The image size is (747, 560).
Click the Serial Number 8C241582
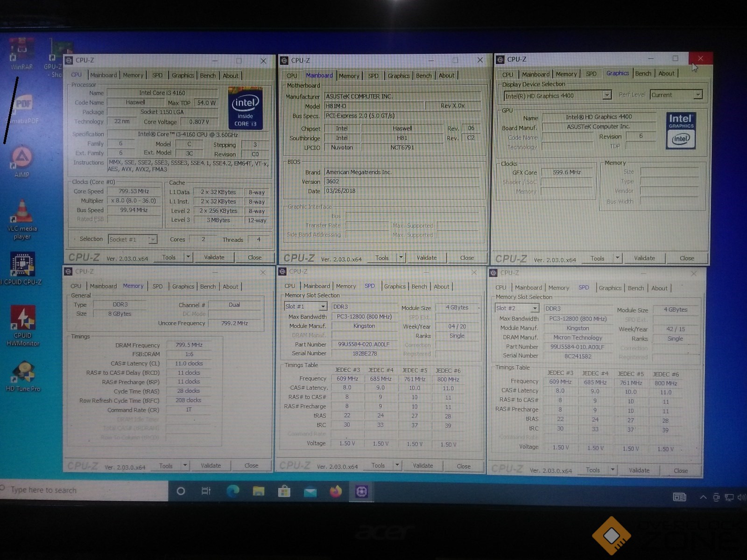(578, 356)
